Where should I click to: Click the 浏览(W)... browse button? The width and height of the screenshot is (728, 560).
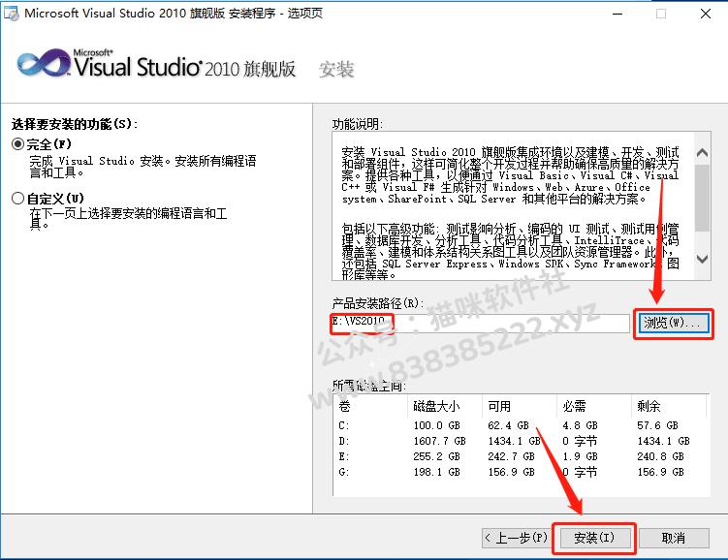pos(673,323)
